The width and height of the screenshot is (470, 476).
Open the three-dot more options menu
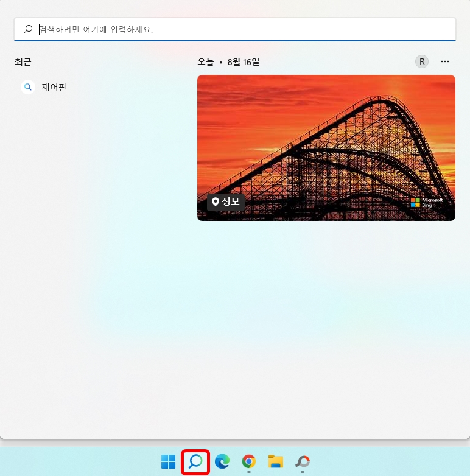click(x=445, y=61)
